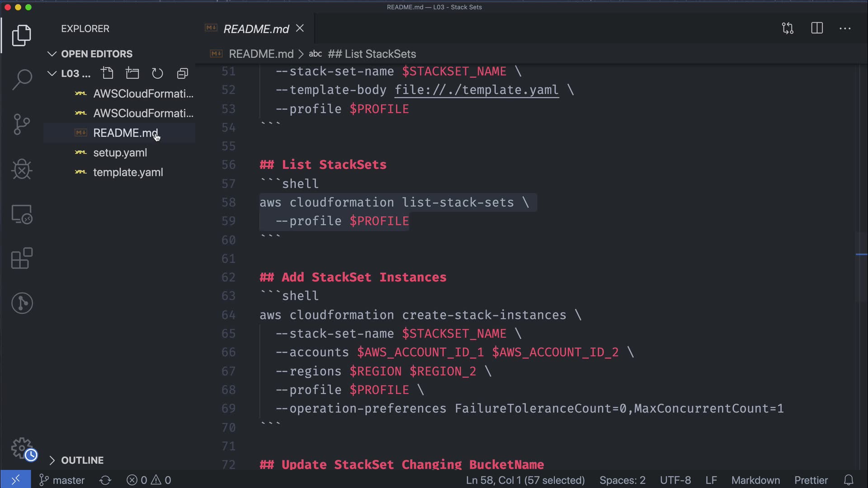
Task: Close the README.md editor tab
Action: click(300, 28)
